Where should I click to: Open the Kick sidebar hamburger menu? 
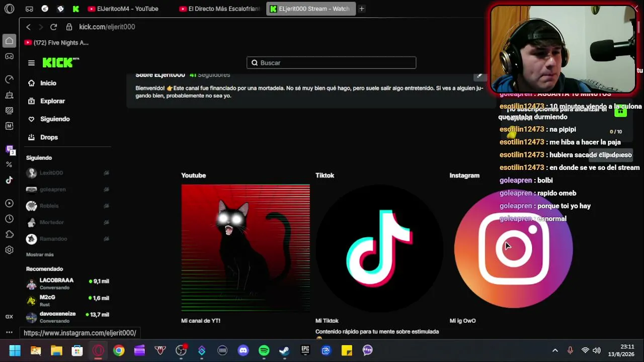(x=31, y=63)
